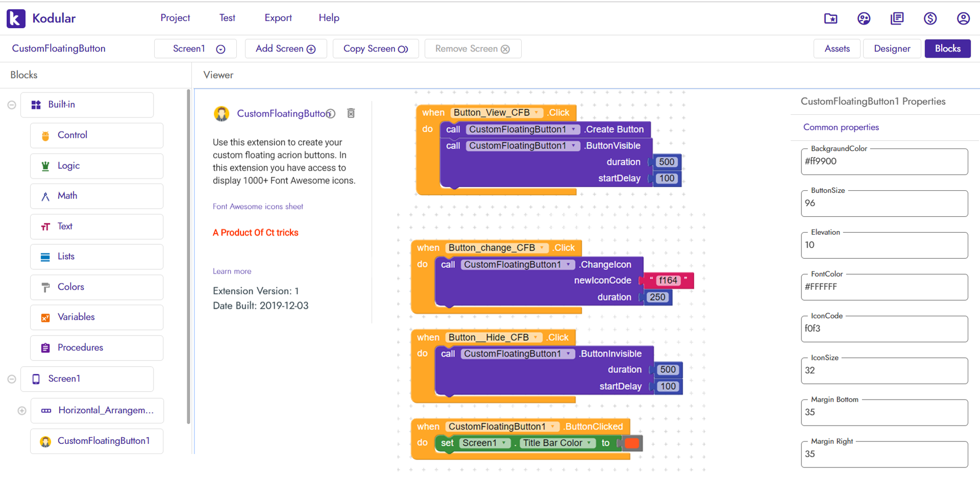The image size is (980, 478).
Task: Click the A Product Of Ct tricks link
Action: coord(255,233)
